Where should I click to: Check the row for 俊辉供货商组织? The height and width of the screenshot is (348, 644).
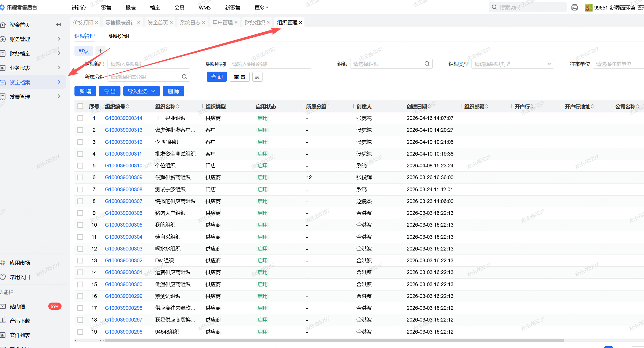click(x=80, y=177)
